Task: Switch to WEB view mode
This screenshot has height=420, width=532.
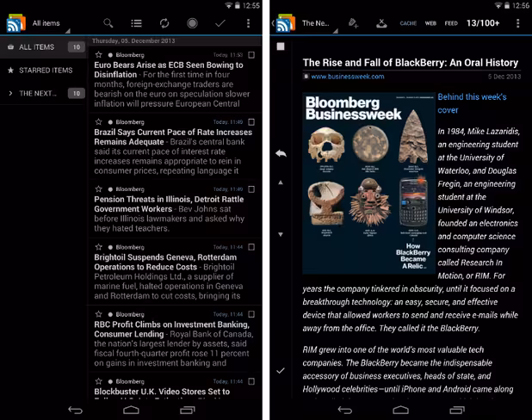Action: (x=430, y=23)
